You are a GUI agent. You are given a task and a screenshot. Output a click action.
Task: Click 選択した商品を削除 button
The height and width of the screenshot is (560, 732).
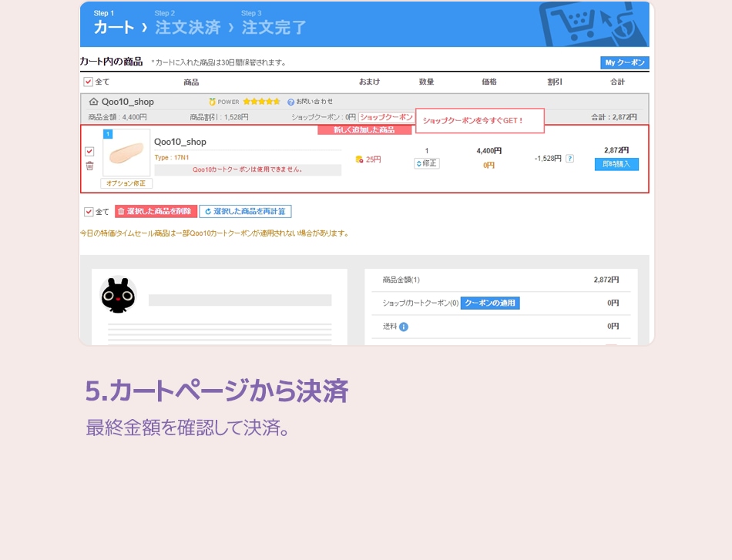coord(156,211)
